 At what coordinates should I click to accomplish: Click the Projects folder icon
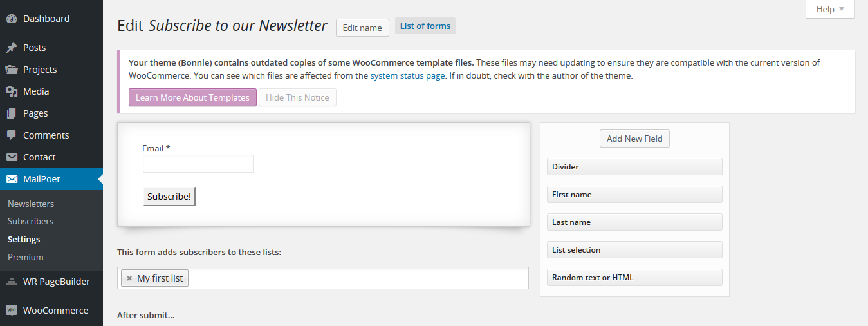[x=12, y=70]
